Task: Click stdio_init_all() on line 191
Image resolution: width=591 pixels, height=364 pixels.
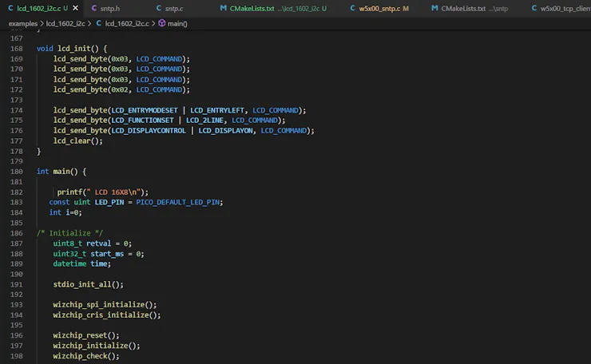Action: click(x=88, y=284)
